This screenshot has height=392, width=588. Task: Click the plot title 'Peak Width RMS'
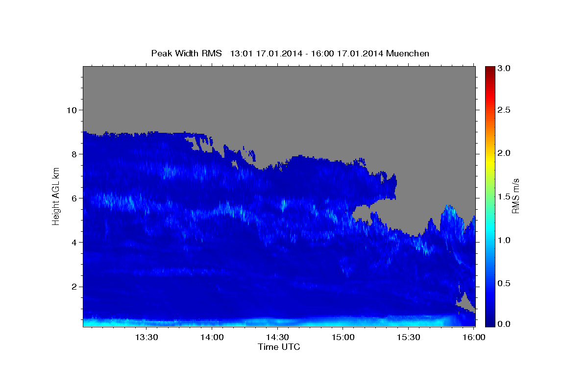coord(186,53)
